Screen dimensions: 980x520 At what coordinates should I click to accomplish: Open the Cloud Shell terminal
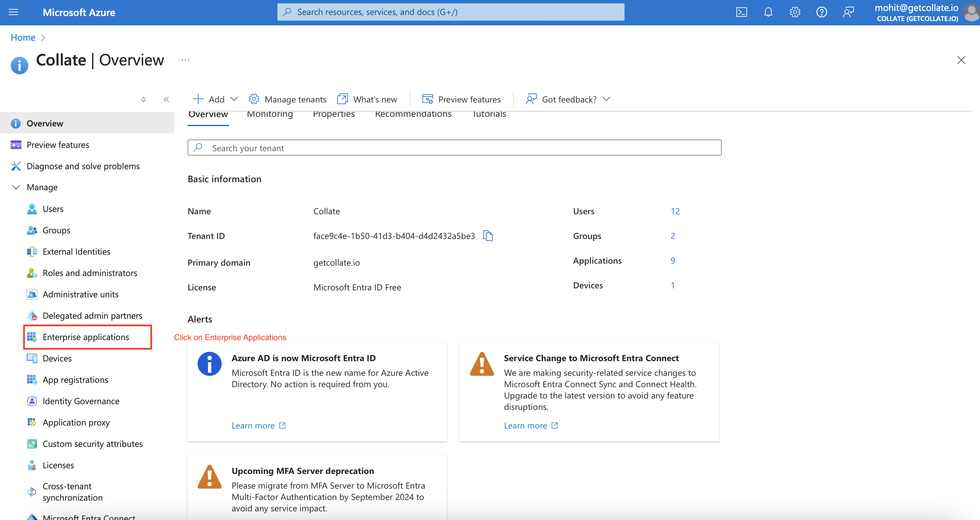click(741, 12)
